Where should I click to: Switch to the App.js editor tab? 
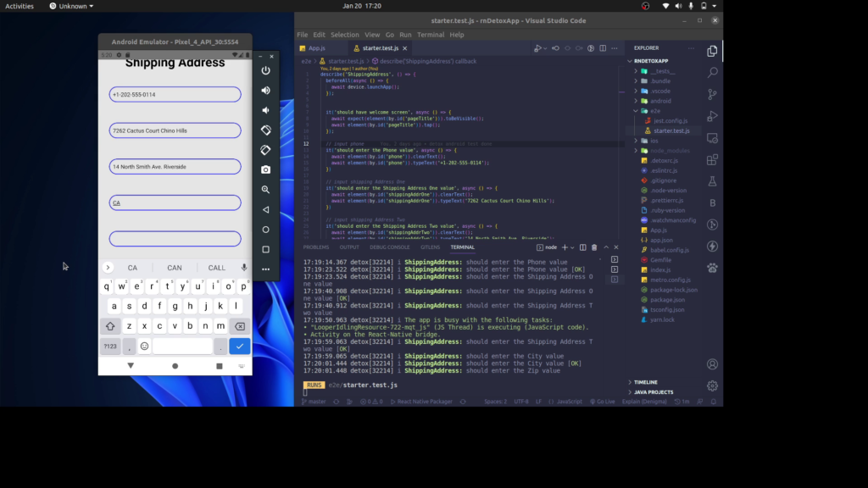tap(317, 48)
